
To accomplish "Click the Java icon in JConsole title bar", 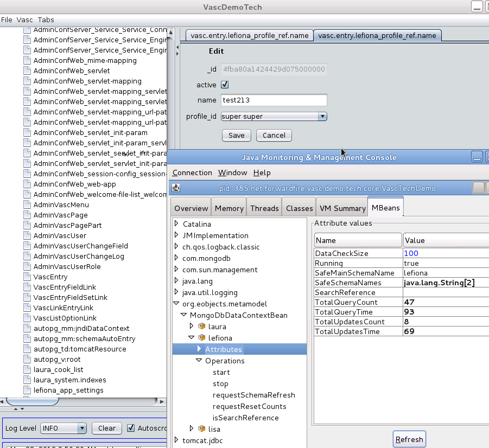I will tap(176, 188).
